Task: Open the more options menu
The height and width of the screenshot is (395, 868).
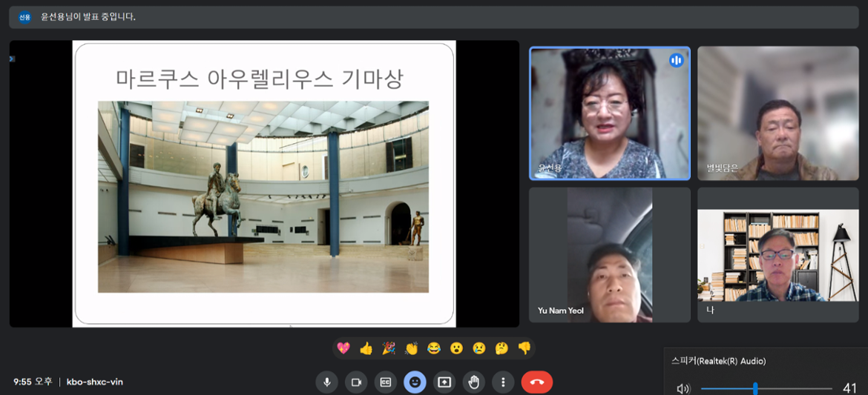Action: tap(503, 382)
